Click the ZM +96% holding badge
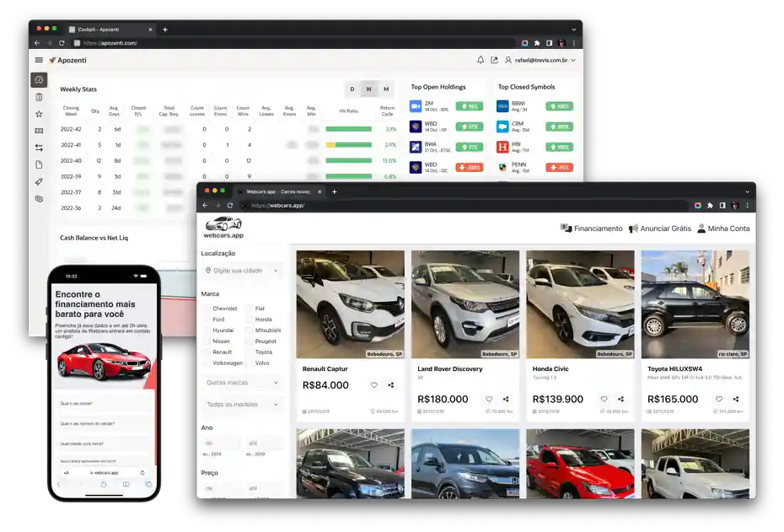Viewport: 784px width, 532px height. click(470, 106)
